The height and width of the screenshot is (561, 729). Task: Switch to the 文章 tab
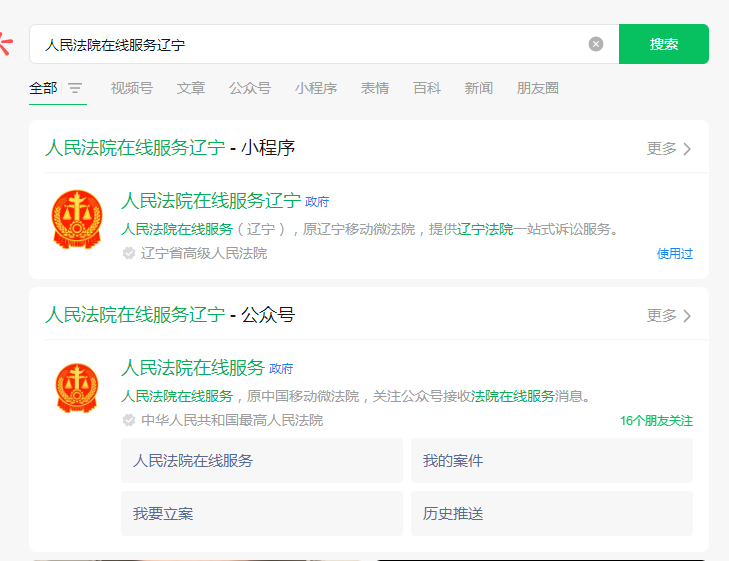tap(191, 88)
